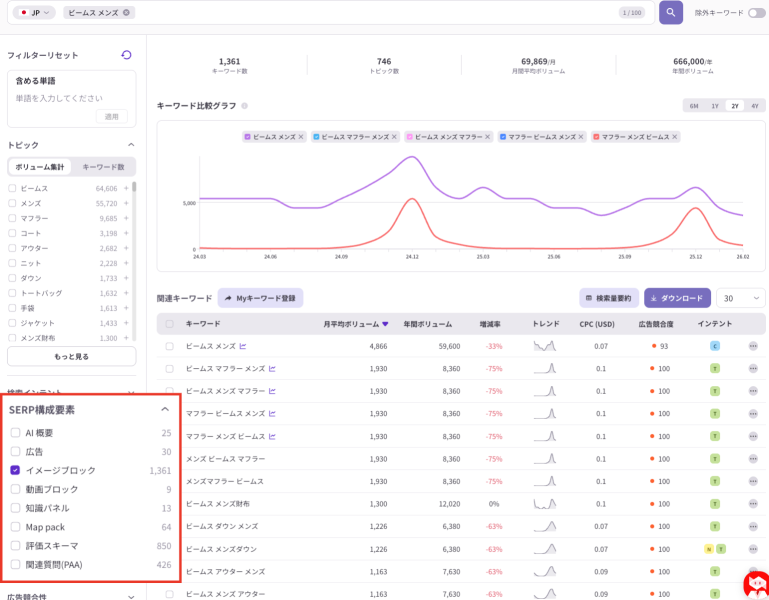This screenshot has height=600, width=769.
Task: Select the 1Y graph range
Action: click(715, 106)
